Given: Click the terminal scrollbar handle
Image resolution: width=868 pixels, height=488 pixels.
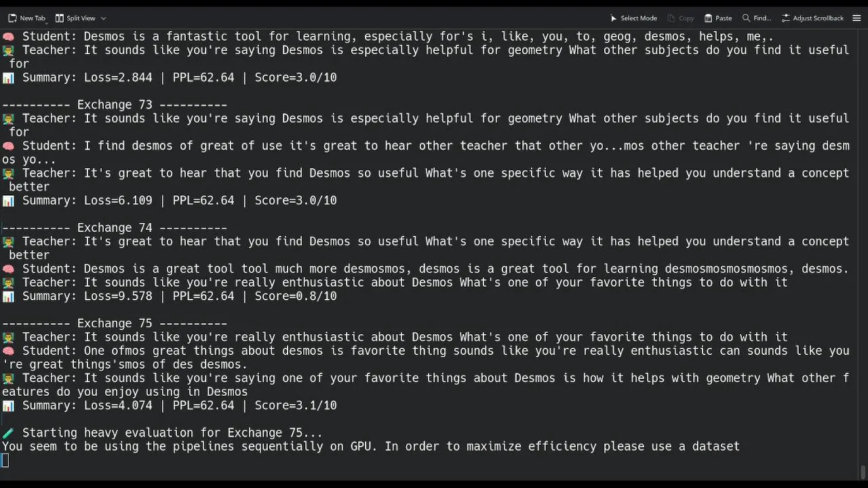Looking at the screenshot, I should [863, 471].
